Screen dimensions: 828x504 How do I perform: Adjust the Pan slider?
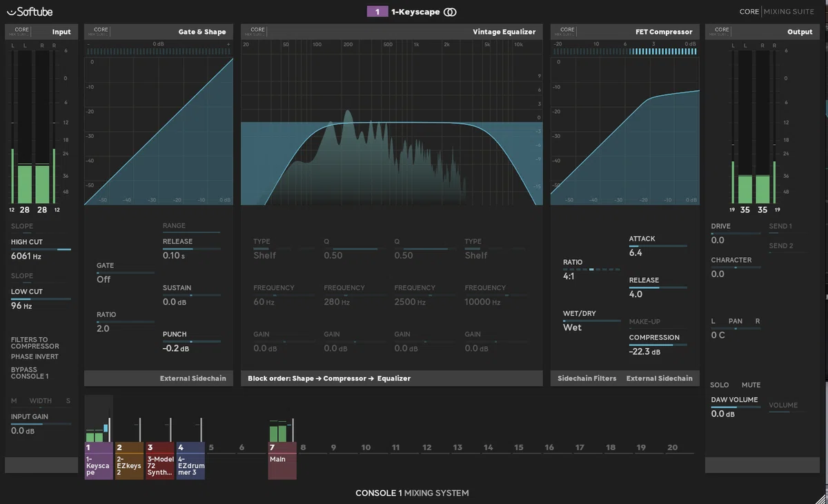(736, 328)
